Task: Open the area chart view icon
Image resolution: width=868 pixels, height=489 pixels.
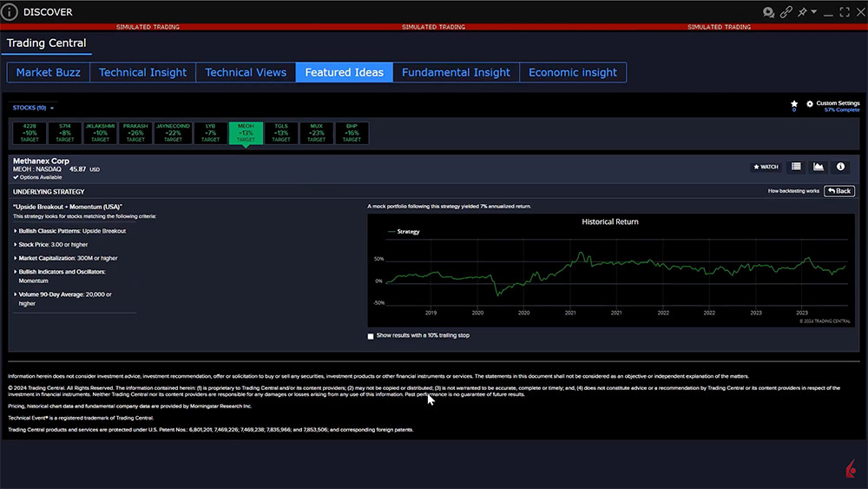Action: point(818,167)
